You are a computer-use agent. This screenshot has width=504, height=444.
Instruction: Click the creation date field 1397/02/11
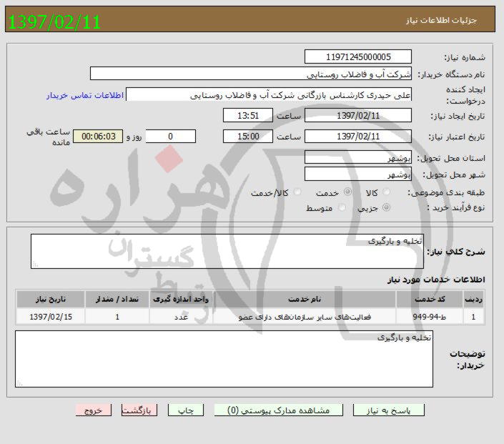[x=357, y=115]
